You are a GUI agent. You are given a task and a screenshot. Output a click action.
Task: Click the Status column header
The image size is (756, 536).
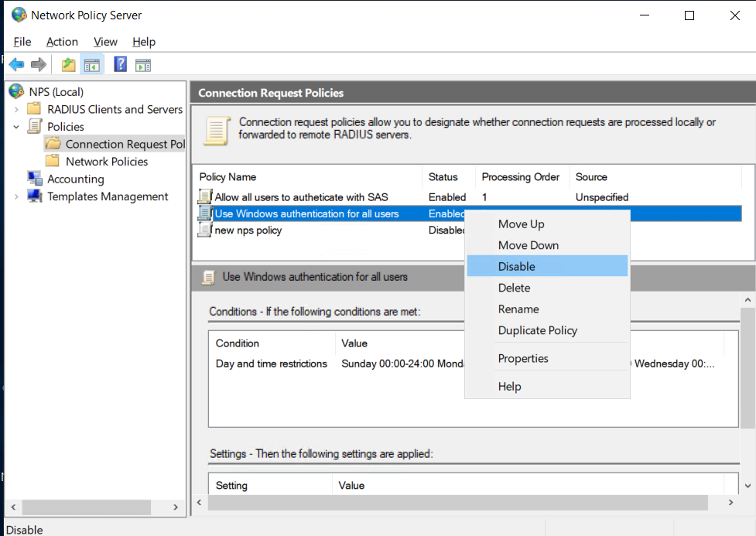(450, 177)
